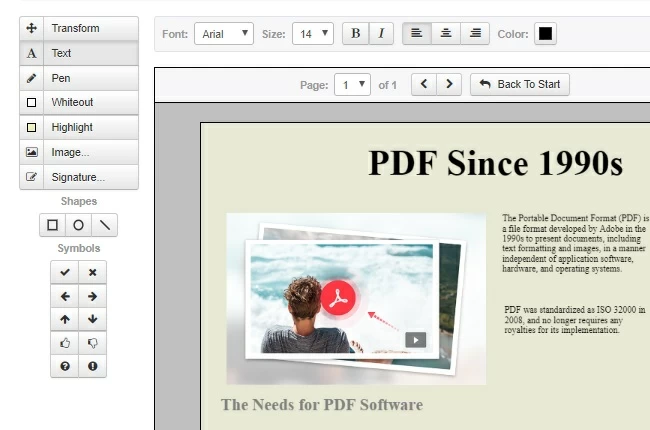Click The Needs for PDF Software heading
This screenshot has height=430, width=650.
322,405
